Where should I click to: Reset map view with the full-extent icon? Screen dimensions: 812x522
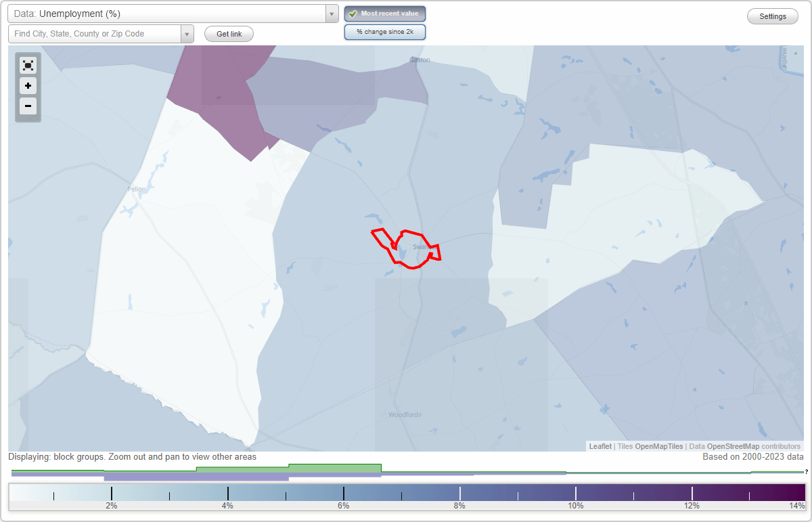point(28,65)
